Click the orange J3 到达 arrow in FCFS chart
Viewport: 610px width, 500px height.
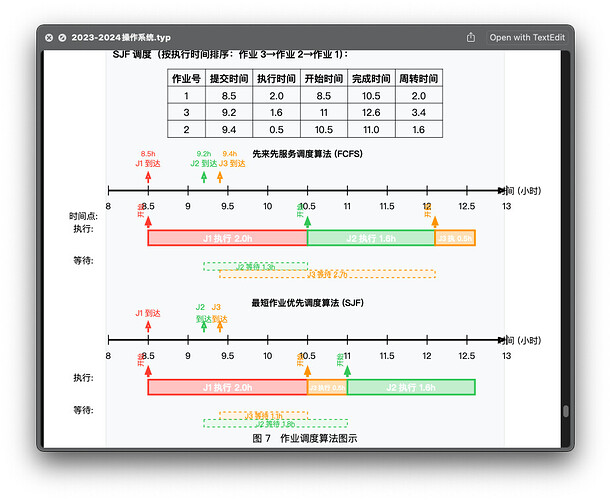pos(220,176)
